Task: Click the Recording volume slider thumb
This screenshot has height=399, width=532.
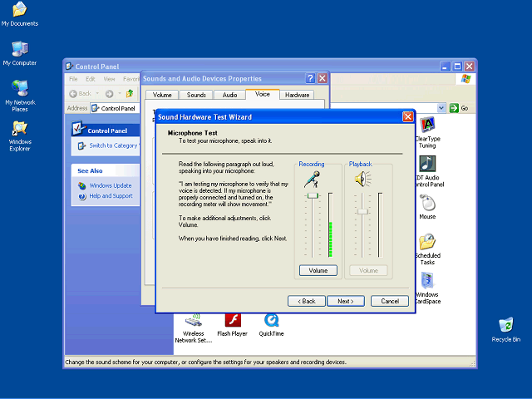Action: [x=313, y=196]
